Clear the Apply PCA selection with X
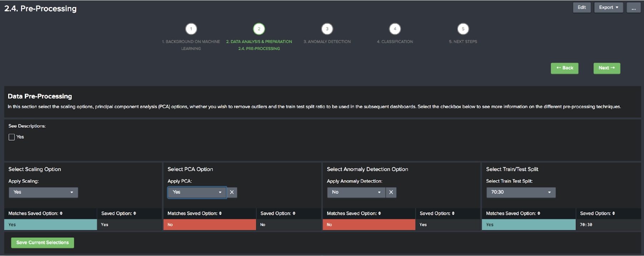Viewport: 644px width, 256px height. coord(232,192)
